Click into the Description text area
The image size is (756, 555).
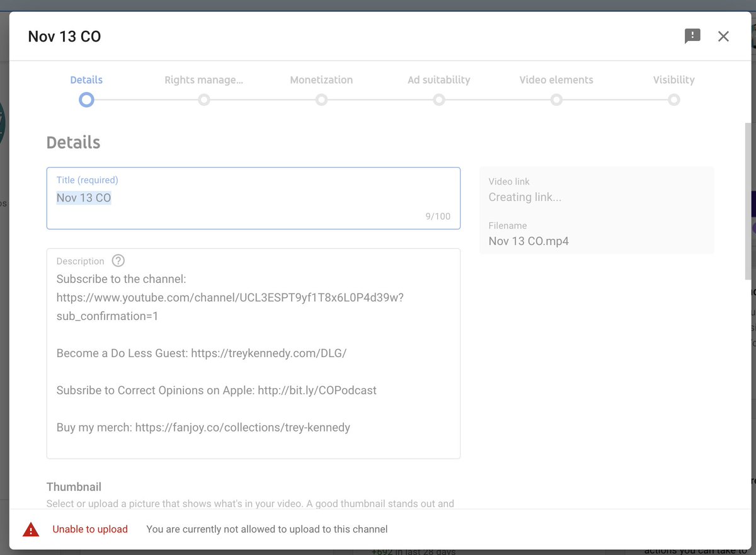coord(253,353)
